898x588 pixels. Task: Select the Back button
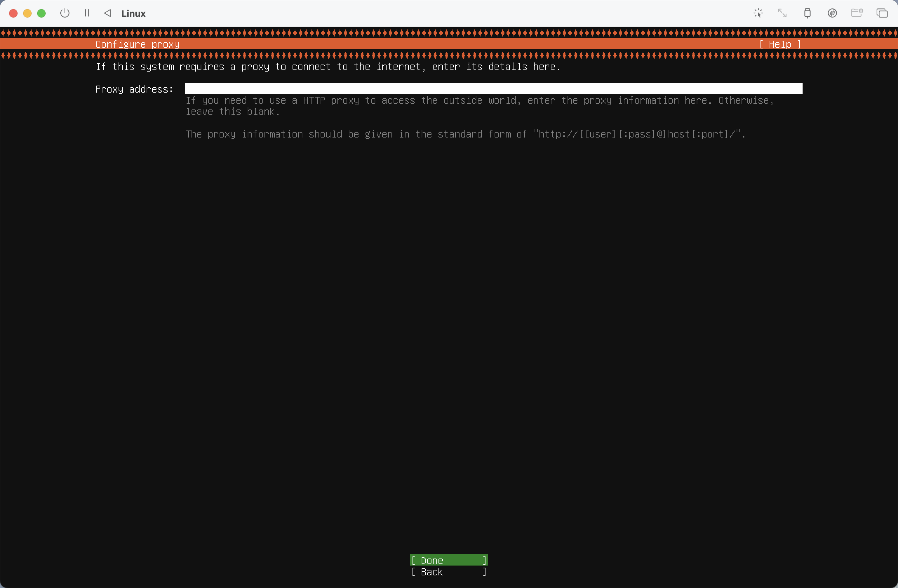point(449,572)
